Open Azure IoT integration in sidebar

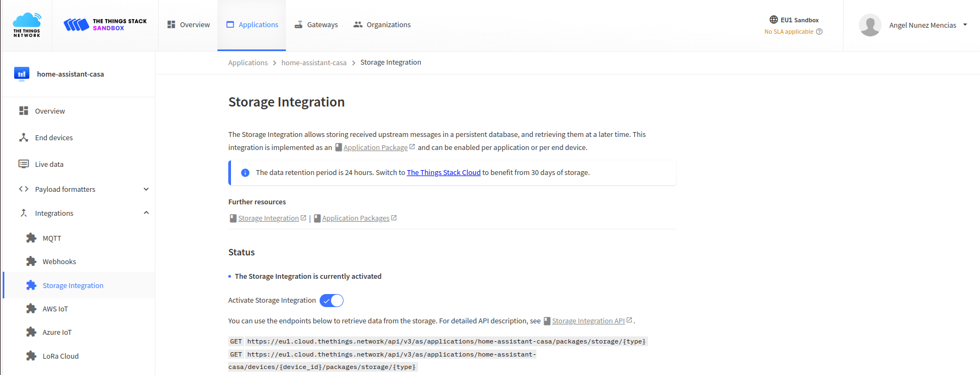coord(57,332)
